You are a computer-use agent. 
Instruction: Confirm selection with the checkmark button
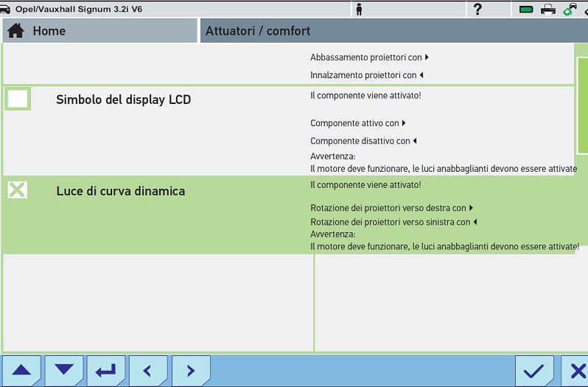(x=534, y=371)
